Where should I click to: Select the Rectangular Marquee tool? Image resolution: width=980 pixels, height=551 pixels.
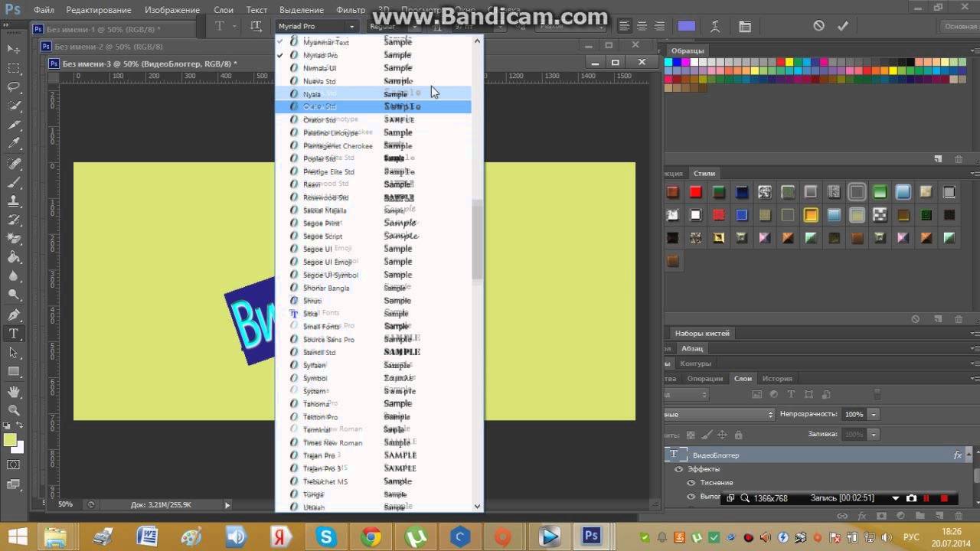pos(14,68)
